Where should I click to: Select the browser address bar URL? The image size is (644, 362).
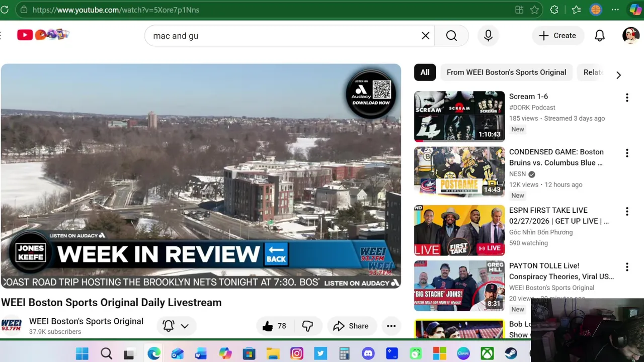(x=116, y=10)
